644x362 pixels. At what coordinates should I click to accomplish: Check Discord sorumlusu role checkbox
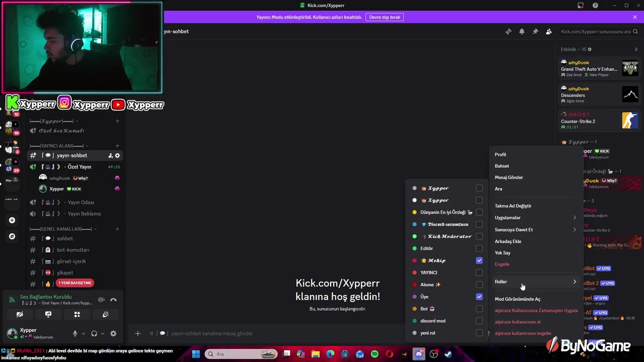[479, 224]
